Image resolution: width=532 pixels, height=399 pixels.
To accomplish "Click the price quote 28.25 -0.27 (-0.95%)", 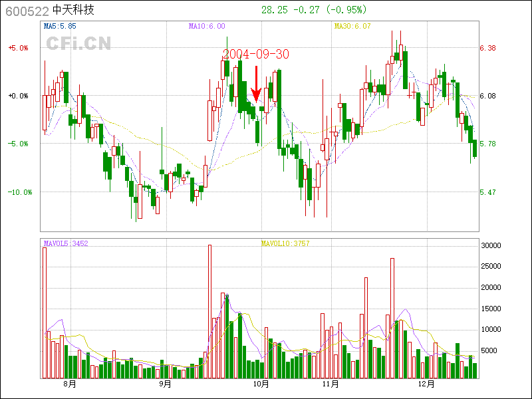I will (x=314, y=10).
